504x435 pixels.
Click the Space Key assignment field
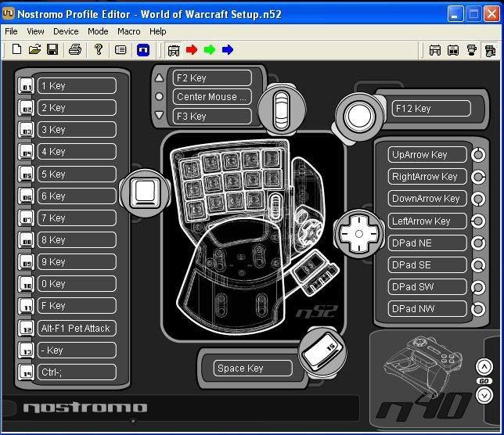point(253,368)
